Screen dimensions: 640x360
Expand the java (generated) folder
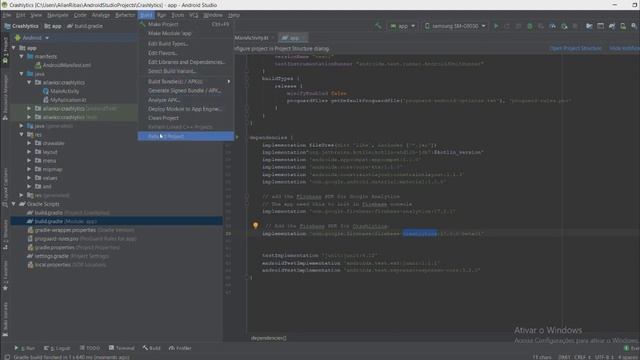coord(22,126)
